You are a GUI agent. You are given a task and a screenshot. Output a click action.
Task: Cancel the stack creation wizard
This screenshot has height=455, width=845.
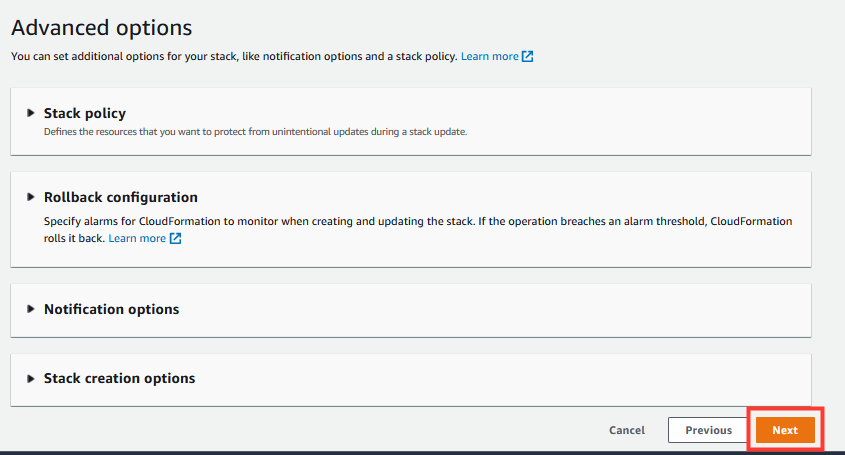click(627, 430)
